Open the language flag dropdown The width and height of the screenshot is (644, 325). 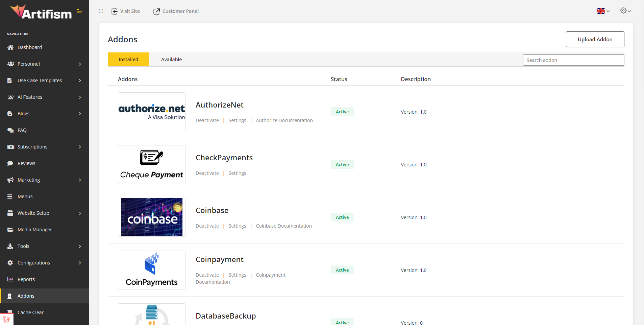[603, 11]
